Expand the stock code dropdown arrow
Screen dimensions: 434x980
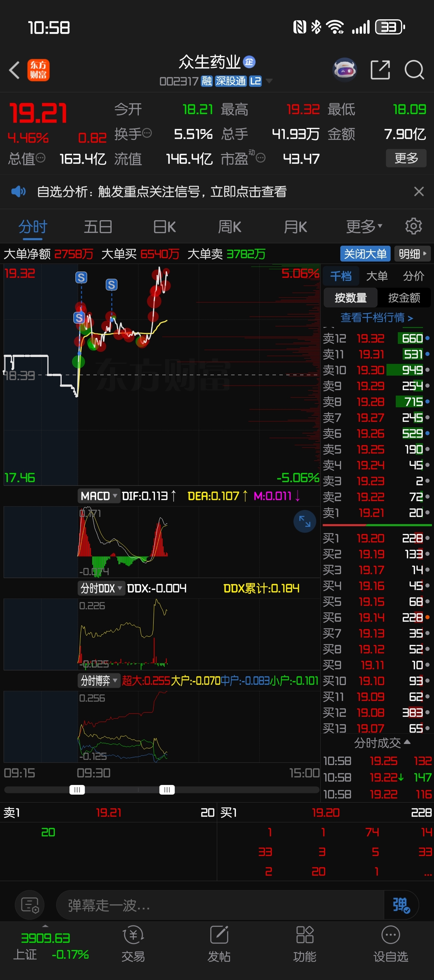[x=269, y=81]
